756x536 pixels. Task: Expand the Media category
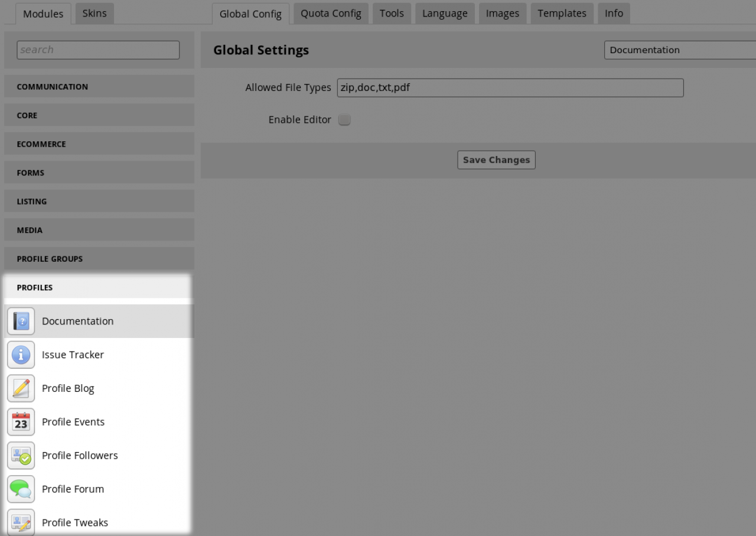click(99, 230)
